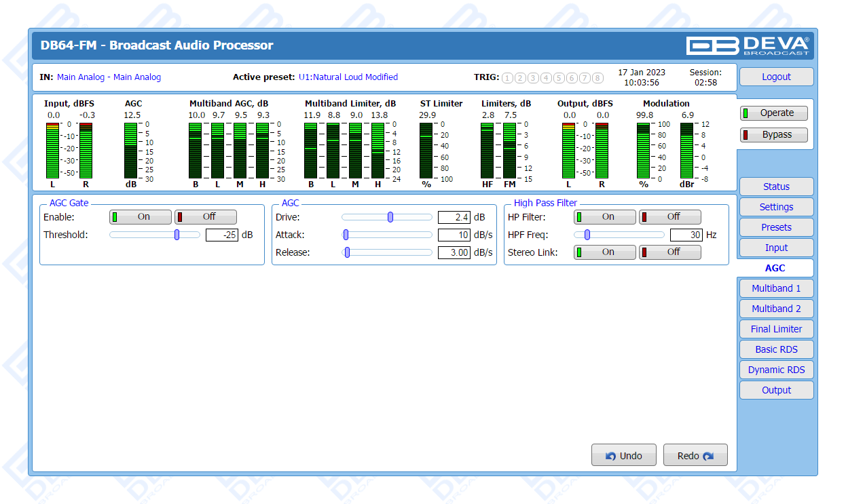Set Stereo Link to On
846x504 pixels.
605,252
